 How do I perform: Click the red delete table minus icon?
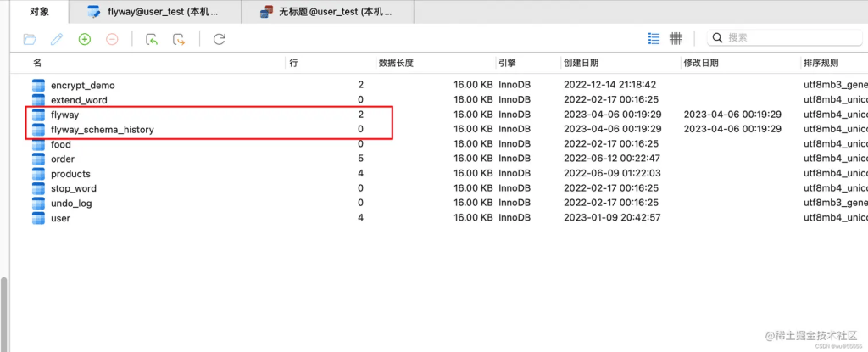(112, 39)
